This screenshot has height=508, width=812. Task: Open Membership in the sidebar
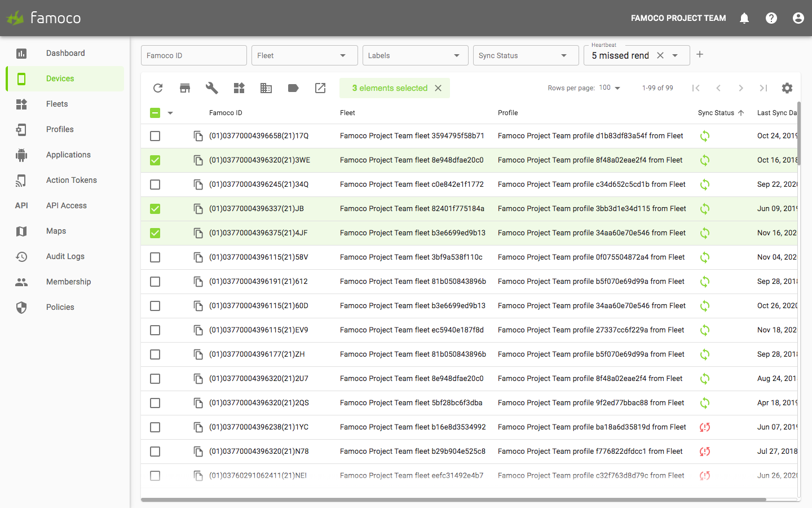[x=65, y=282]
